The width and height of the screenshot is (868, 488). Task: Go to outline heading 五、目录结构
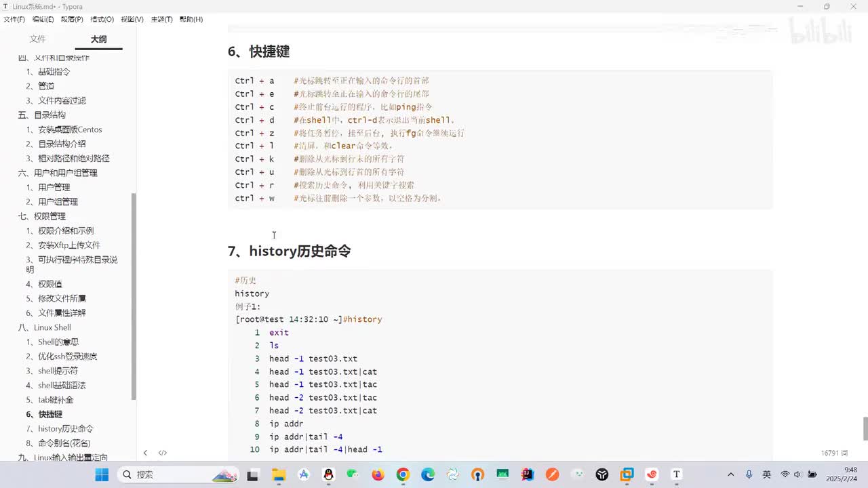click(42, 115)
